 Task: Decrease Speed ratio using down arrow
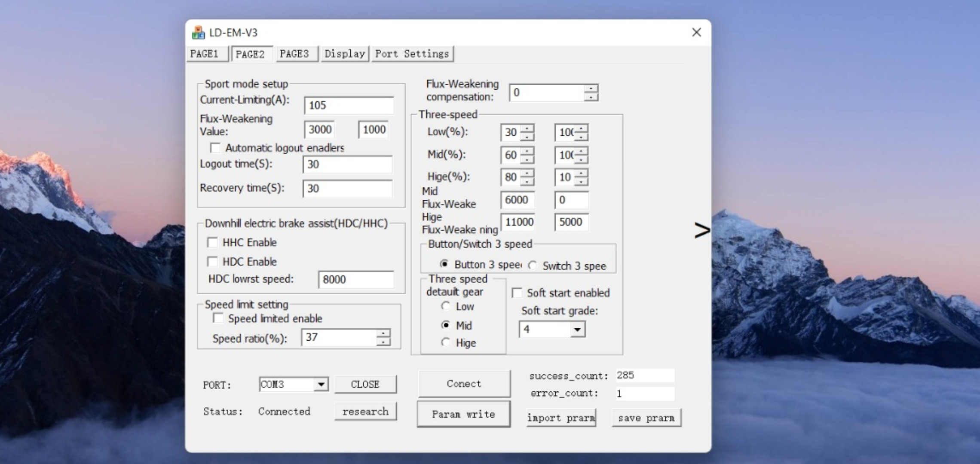[383, 342]
